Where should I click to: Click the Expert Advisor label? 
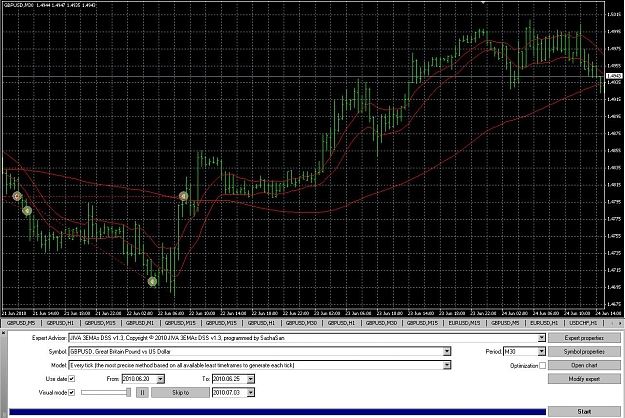(49, 338)
